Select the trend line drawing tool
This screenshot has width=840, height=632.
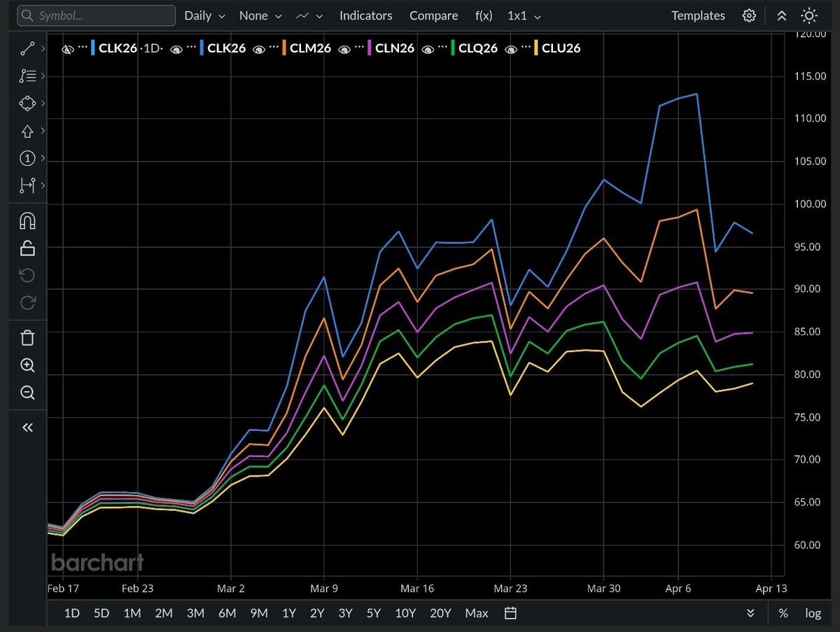click(27, 49)
